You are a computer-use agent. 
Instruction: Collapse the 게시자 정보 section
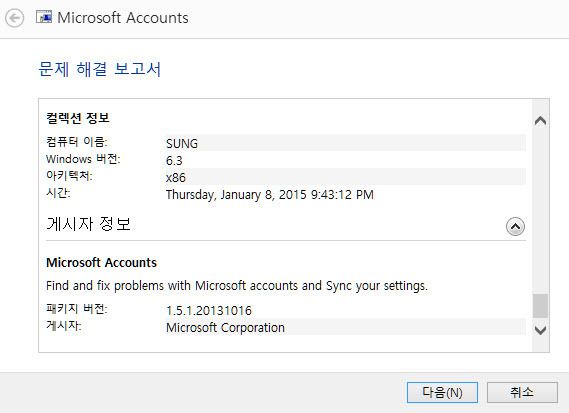click(515, 226)
